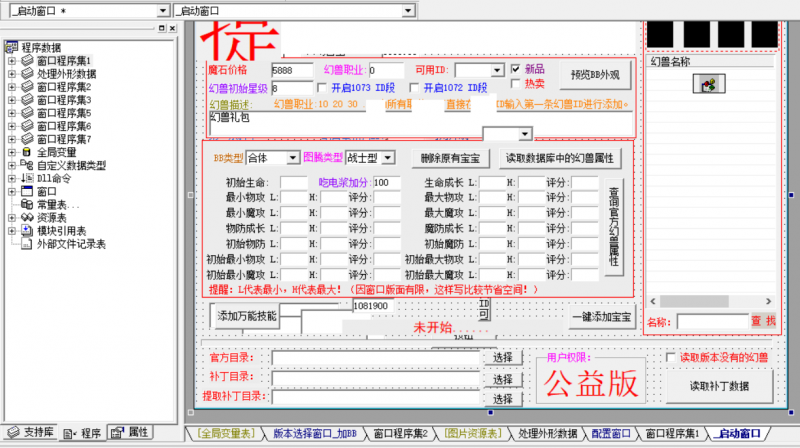Click the 窗口程序集2 icon
The height and width of the screenshot is (448, 800).
(x=27, y=87)
